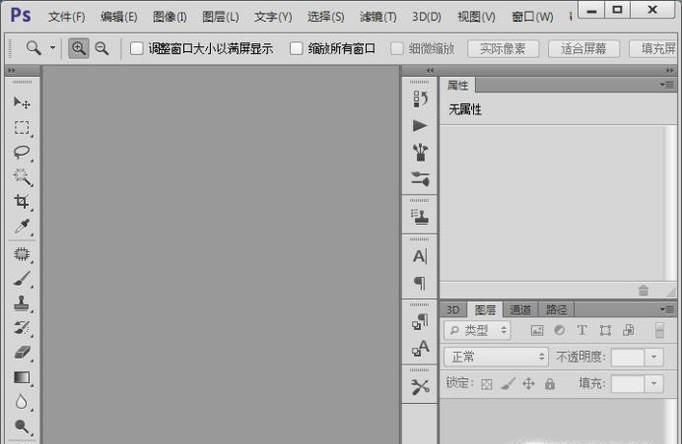Viewport: 682px width, 444px height.
Task: Open the 滤镜(T) menu
Action: [376, 17]
